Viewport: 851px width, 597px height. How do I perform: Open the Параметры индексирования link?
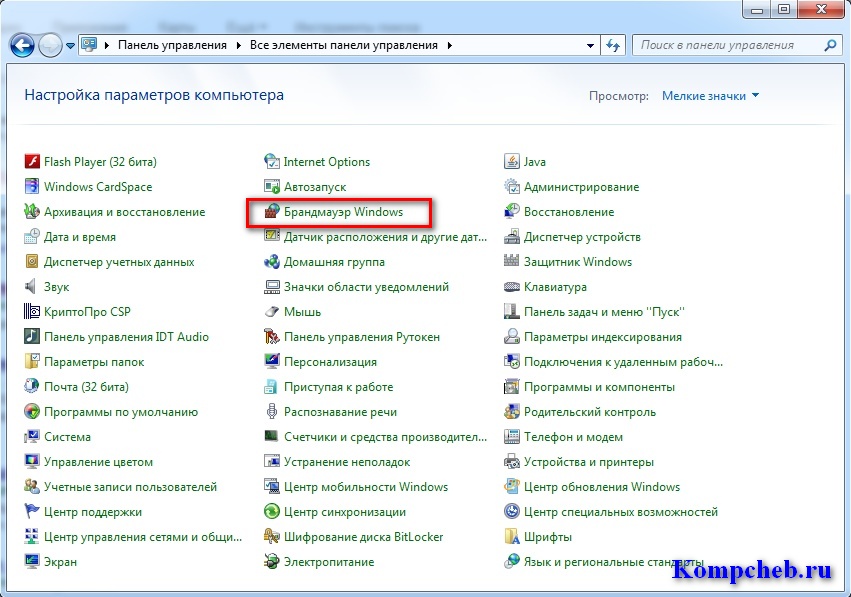[x=602, y=337]
